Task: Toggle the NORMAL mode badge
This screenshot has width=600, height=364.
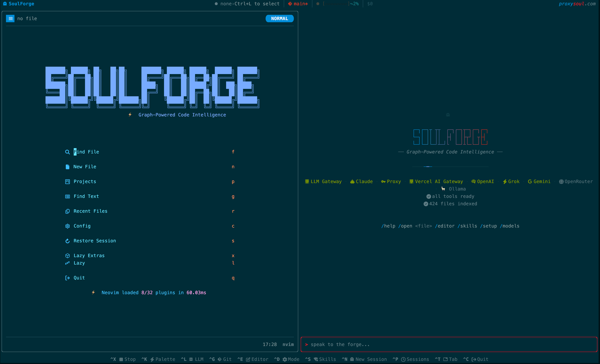Action: 279,19
